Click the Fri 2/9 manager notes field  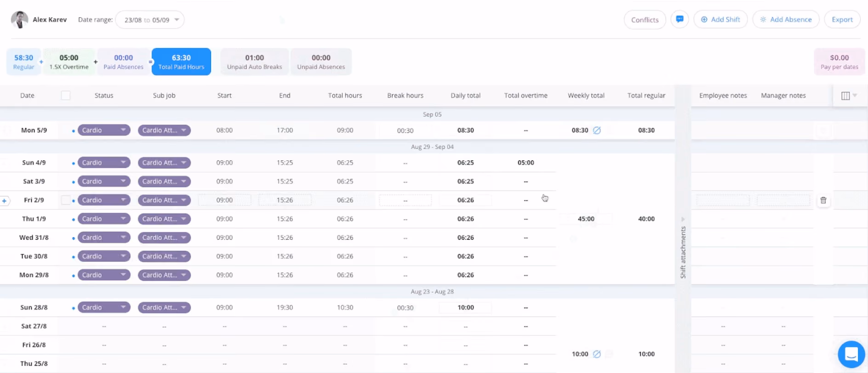(x=783, y=200)
